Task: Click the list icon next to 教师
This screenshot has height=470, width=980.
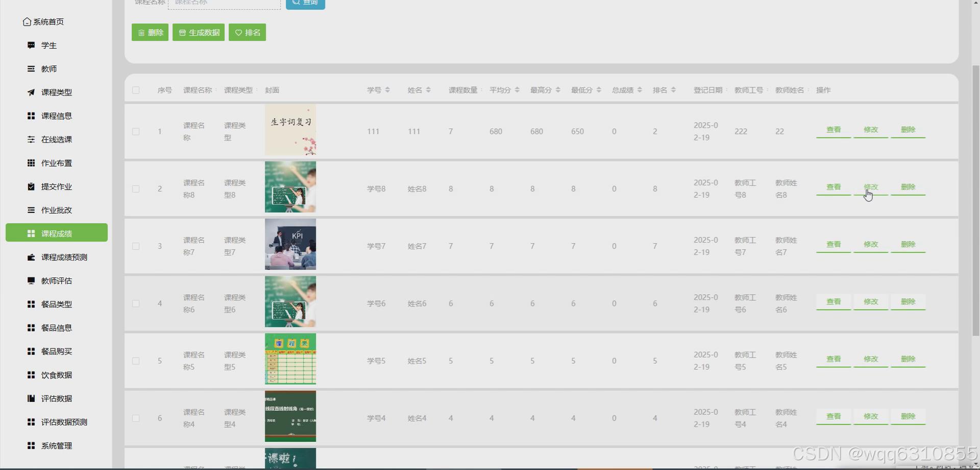Action: coord(31,68)
